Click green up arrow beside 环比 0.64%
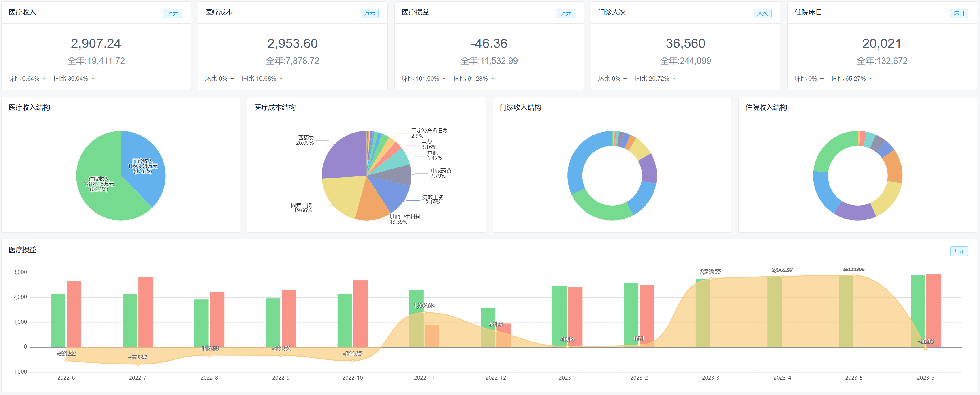This screenshot has height=395, width=980. 44,79
